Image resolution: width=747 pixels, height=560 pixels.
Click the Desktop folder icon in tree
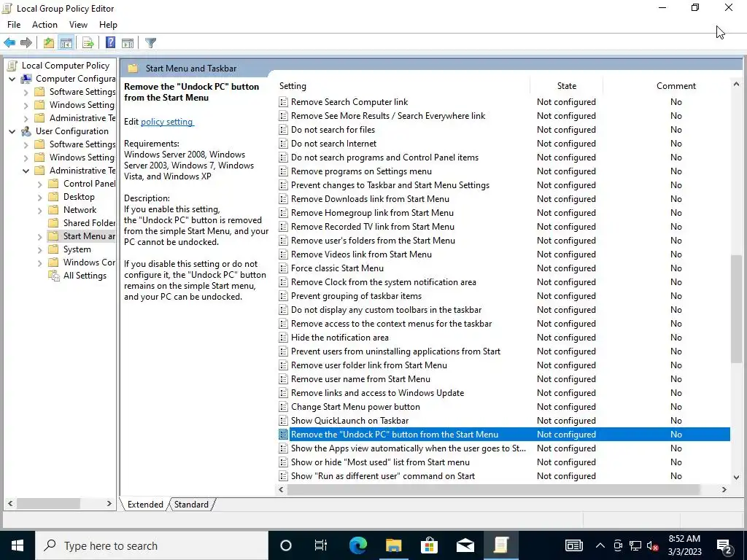click(x=54, y=197)
